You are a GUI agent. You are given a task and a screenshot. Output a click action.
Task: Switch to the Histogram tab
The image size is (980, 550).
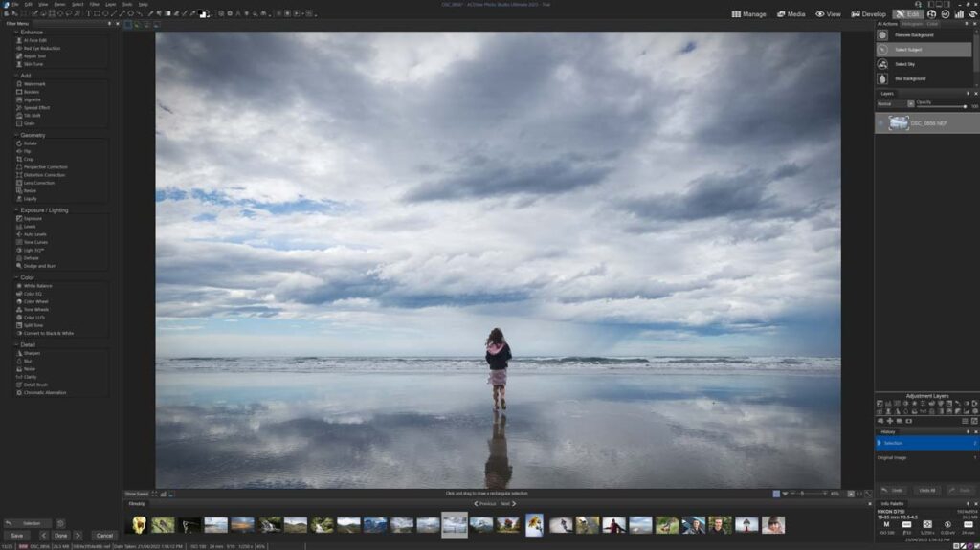coord(912,24)
